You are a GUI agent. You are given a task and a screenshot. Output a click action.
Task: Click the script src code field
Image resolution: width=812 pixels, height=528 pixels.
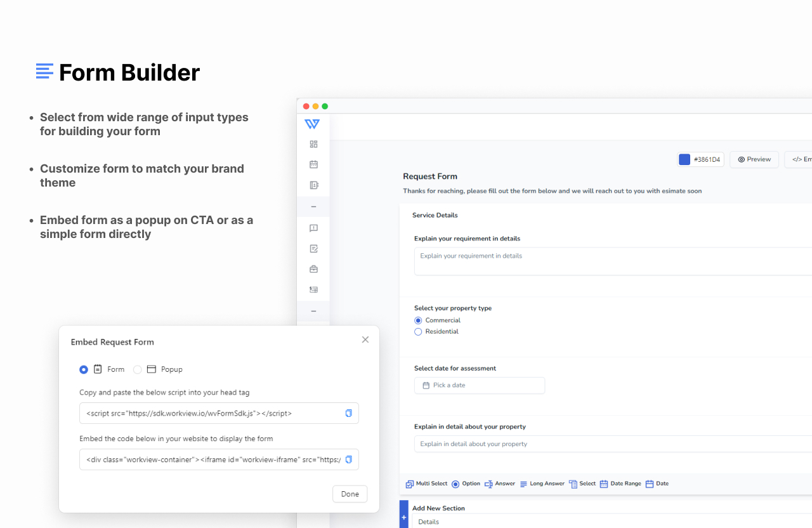(219, 413)
